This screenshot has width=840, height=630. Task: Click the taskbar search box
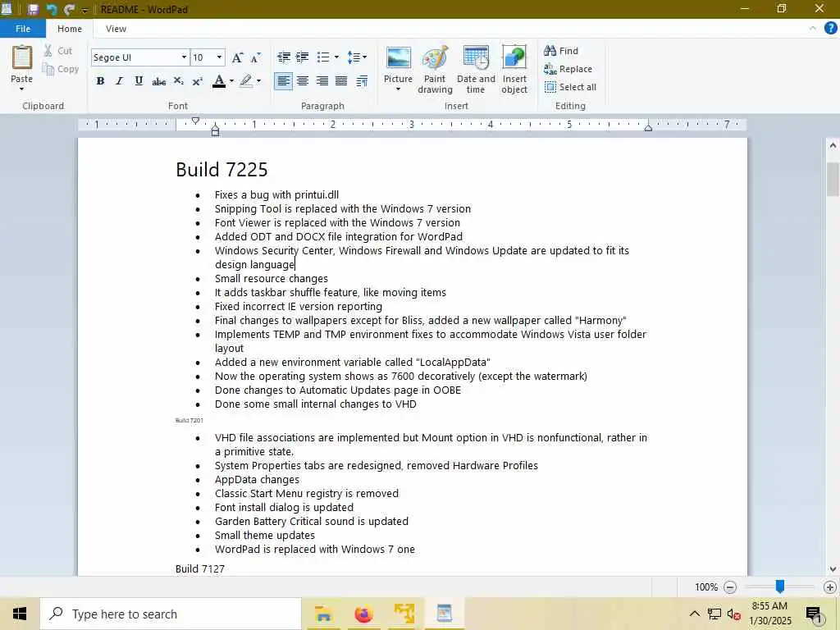click(171, 614)
